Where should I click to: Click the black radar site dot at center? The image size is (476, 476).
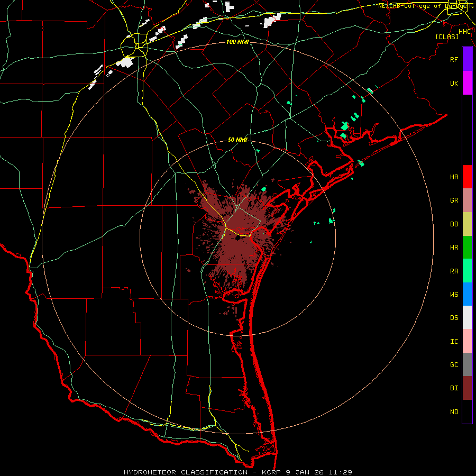pyautogui.click(x=237, y=239)
